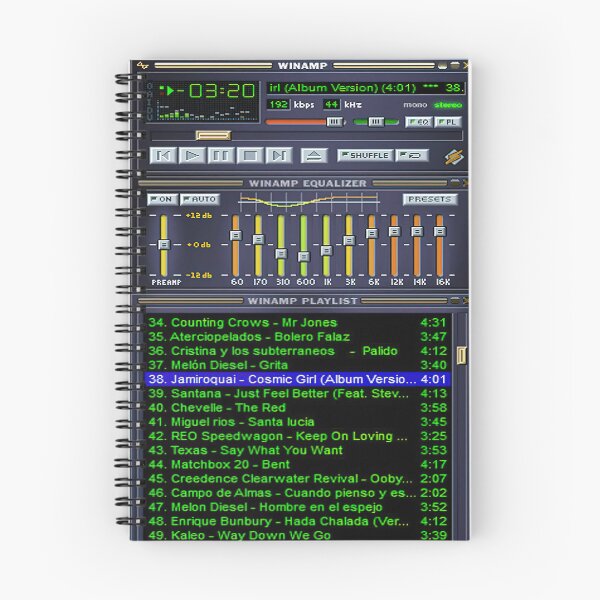
Task: Toggle the PL playlist window button
Action: [448, 122]
